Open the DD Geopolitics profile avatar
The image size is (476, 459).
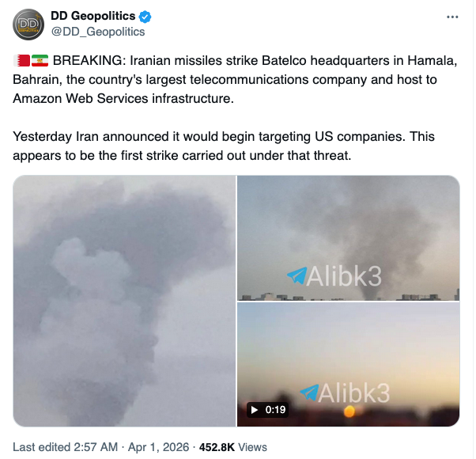(x=28, y=25)
